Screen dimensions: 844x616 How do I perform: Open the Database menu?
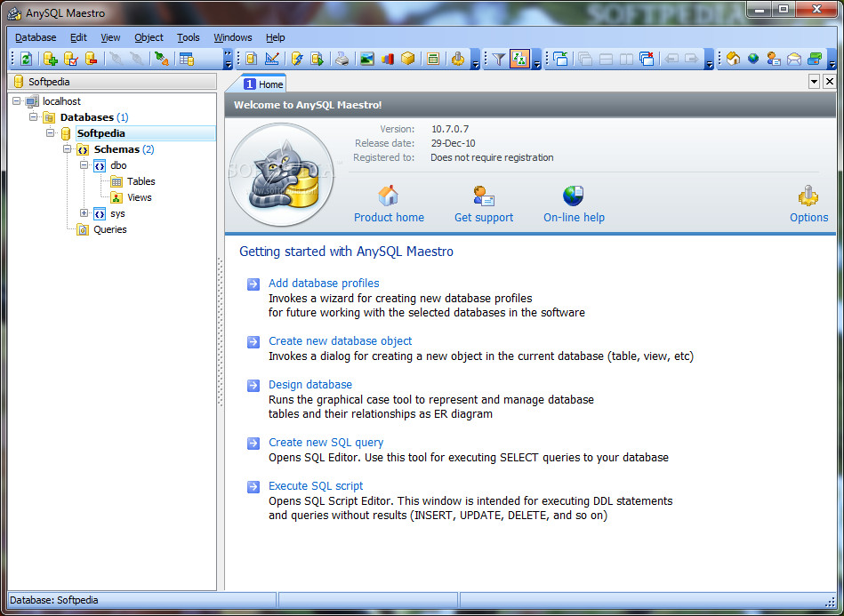pos(36,37)
